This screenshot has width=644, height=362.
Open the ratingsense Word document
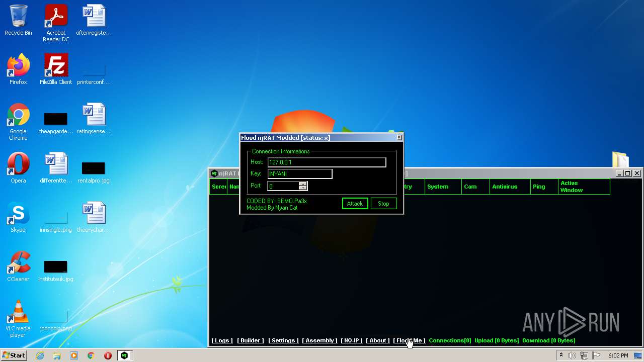(x=94, y=119)
